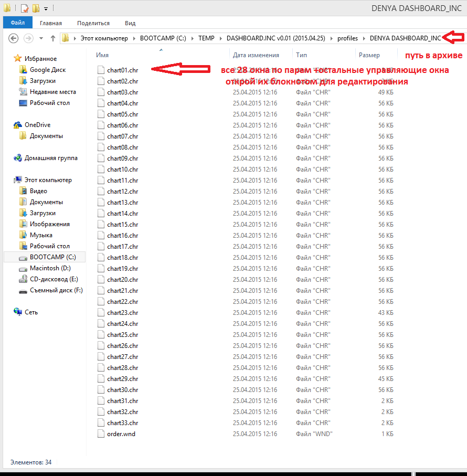467x476 pixels.
Task: Select the chart22.chr file name
Action: [x=123, y=301]
